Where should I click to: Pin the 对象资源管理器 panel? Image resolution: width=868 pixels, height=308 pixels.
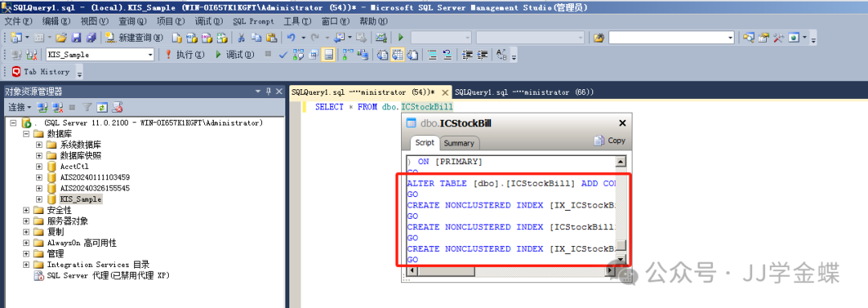click(268, 92)
